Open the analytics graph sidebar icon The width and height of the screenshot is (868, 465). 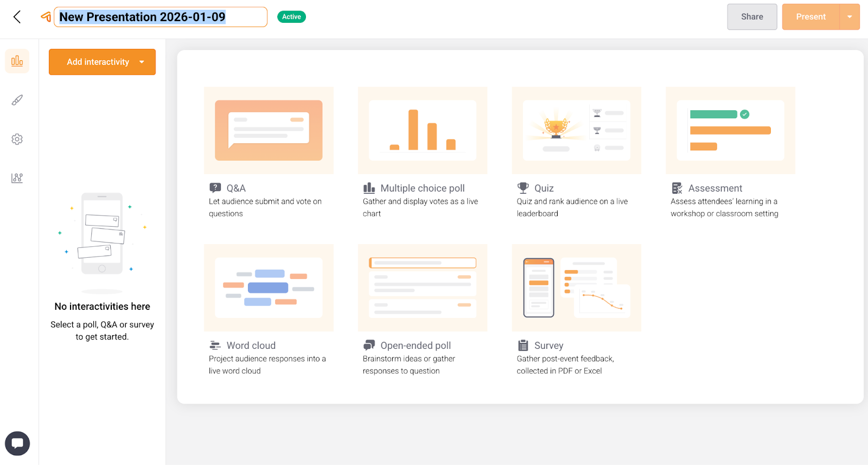(x=17, y=178)
